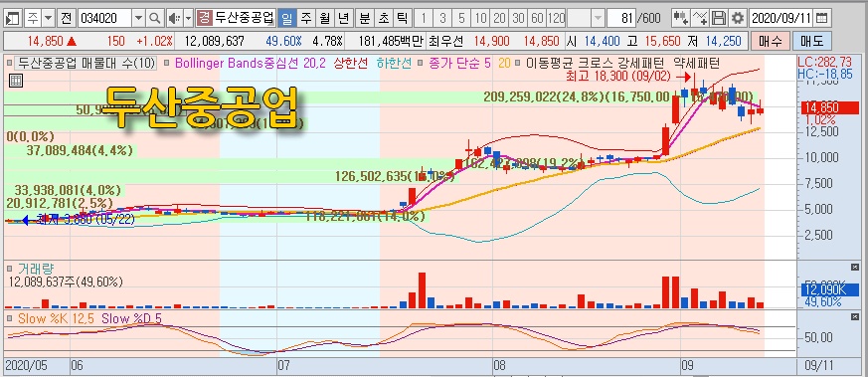The height and width of the screenshot is (377, 868).
Task: Click the 37,089,484(4.4%) volume profile label
Action: [81, 150]
